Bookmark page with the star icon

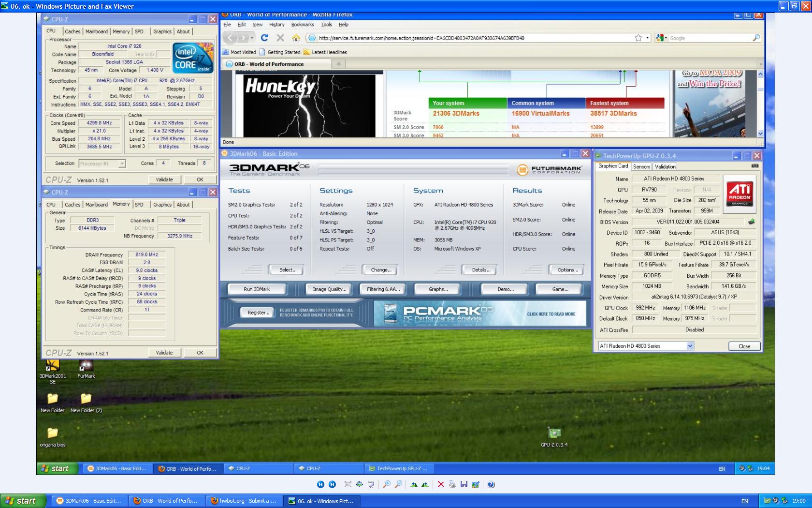(638, 38)
